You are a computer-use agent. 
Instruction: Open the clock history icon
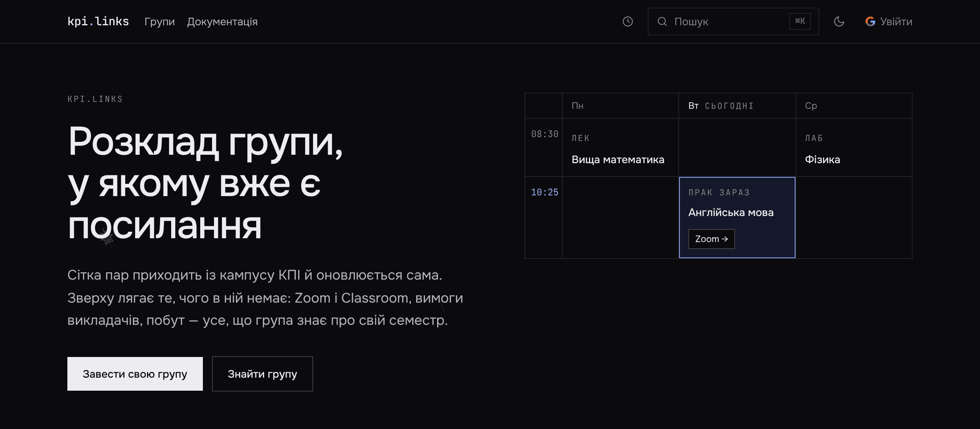click(x=628, y=21)
